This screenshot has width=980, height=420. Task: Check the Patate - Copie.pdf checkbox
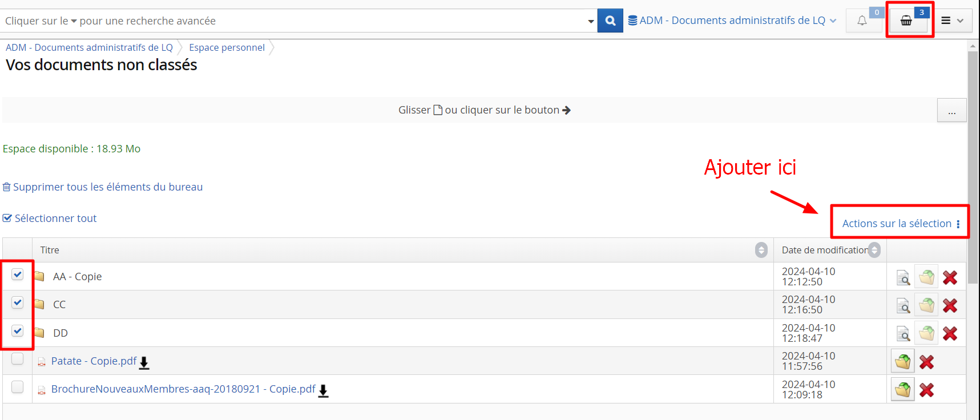click(18, 359)
